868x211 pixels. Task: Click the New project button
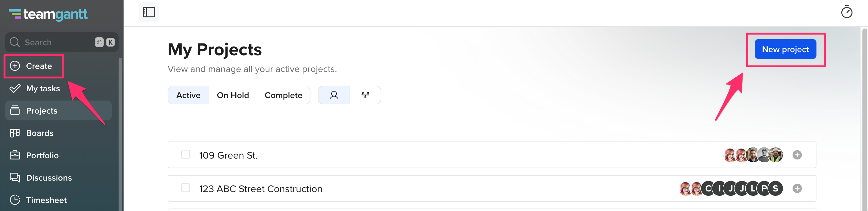pos(785,49)
